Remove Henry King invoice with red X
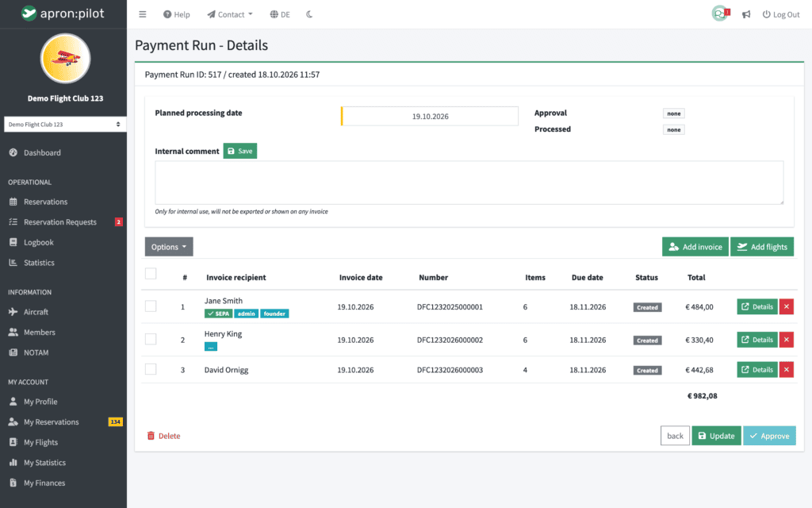 [x=786, y=340]
